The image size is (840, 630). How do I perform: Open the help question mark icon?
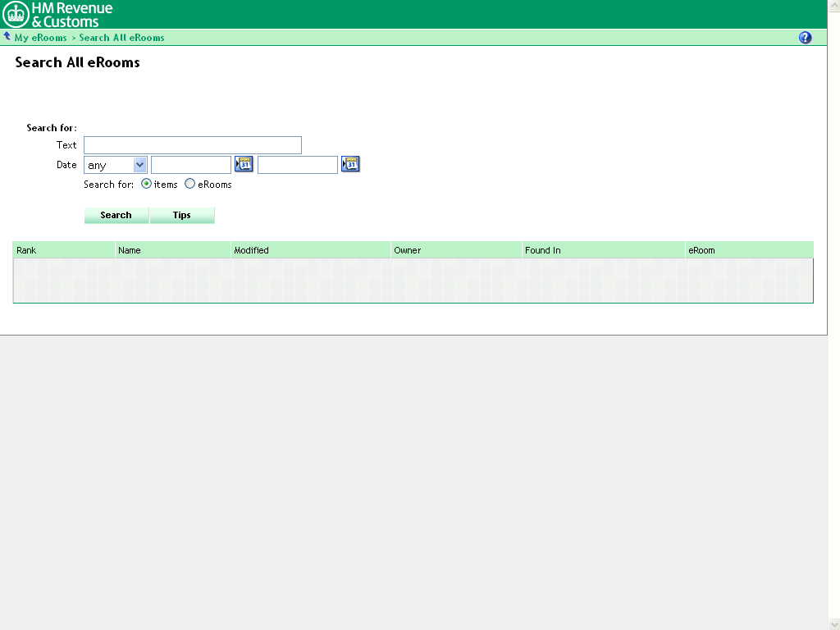point(805,38)
